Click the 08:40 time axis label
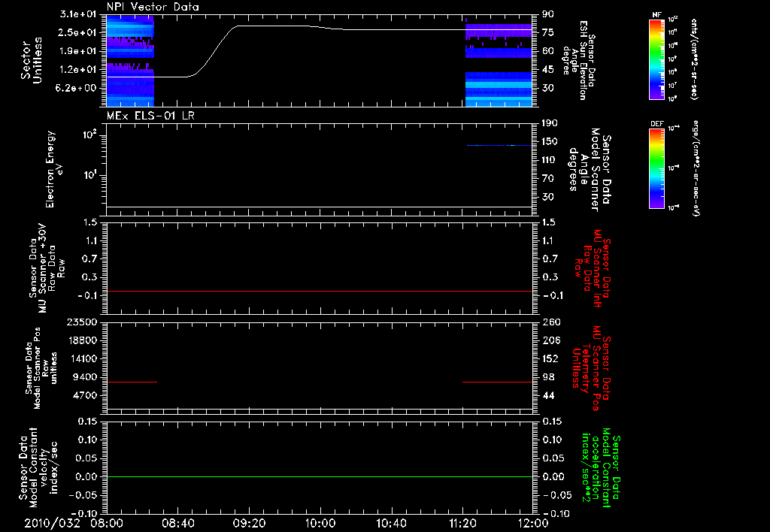This screenshot has height=532, width=770. click(178, 523)
